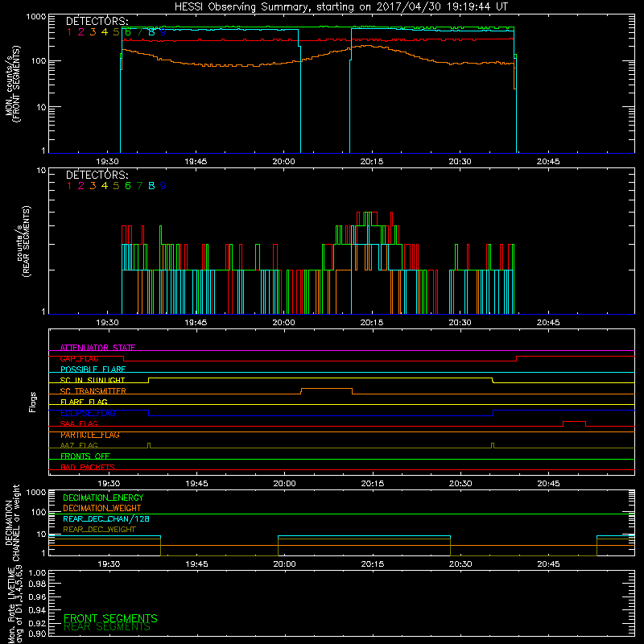Click orange detector 3 in rear segments legend
Screen dimensions: 644x644
pos(93,186)
